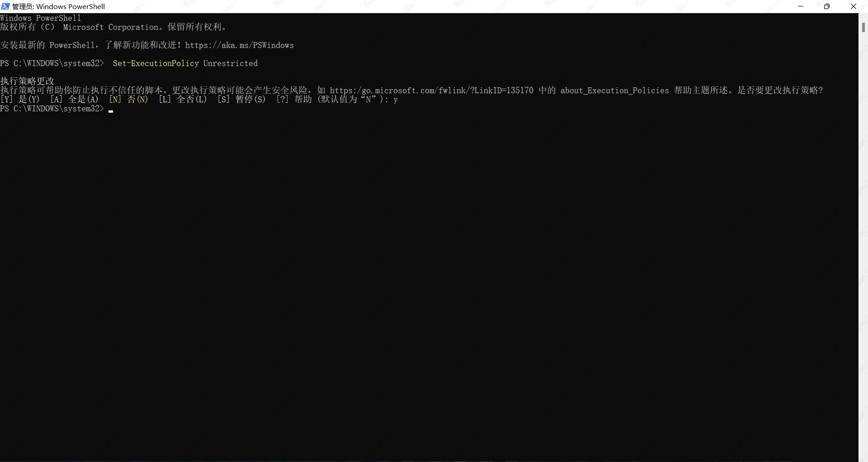Viewport: 868px width, 462px height.
Task: Minimize the PowerShell window
Action: pos(801,6)
